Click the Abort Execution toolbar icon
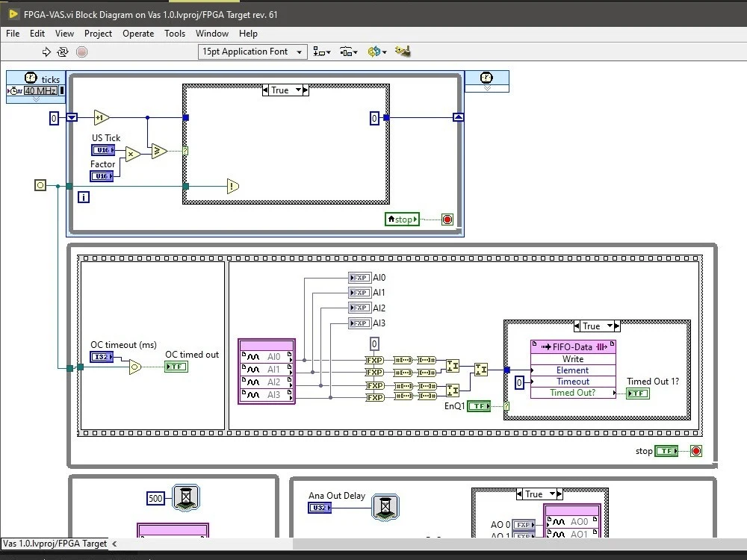The image size is (747, 560). click(x=83, y=52)
